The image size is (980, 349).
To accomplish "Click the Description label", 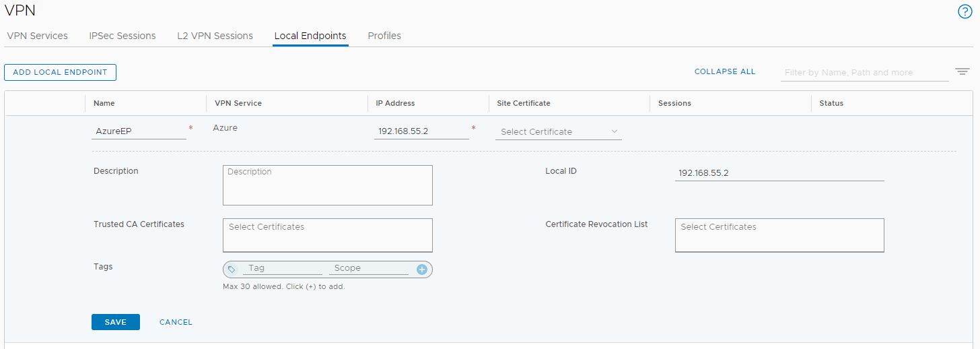I will [x=116, y=171].
